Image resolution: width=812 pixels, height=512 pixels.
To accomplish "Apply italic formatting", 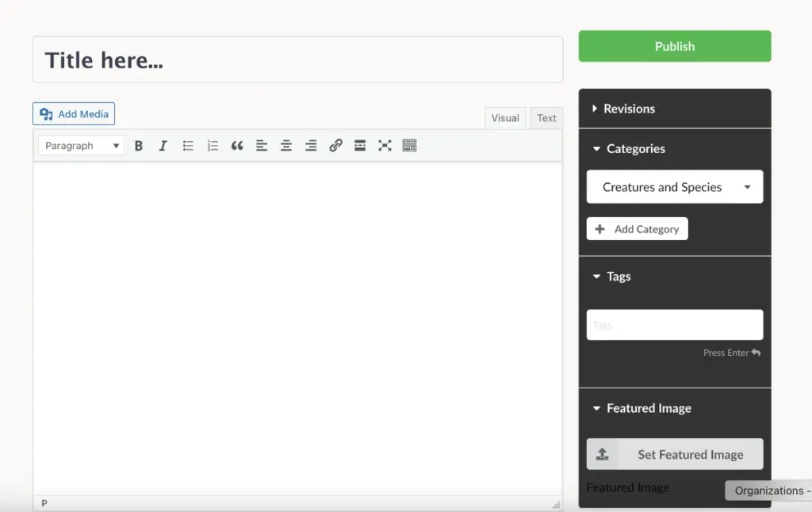I will tap(163, 146).
